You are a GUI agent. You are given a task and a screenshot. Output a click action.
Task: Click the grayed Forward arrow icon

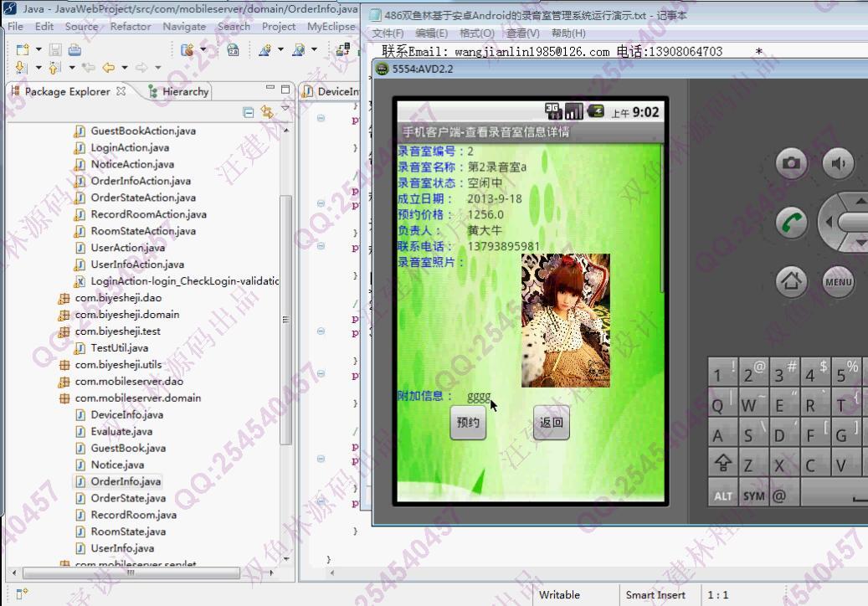141,68
